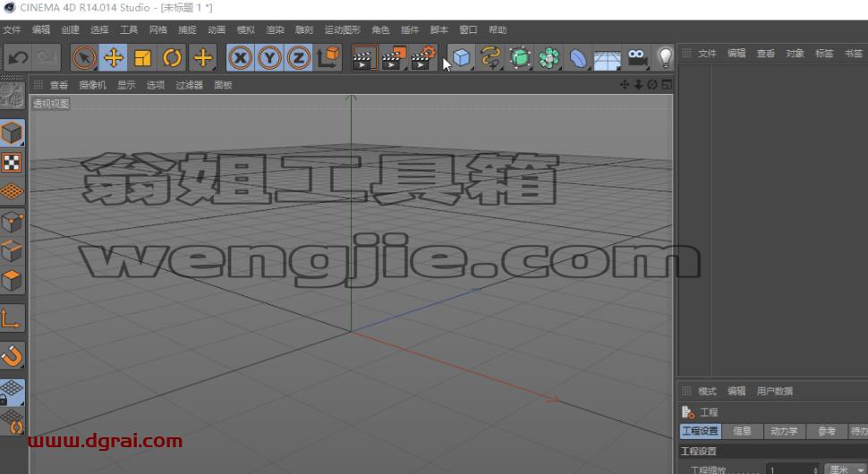
Task: Add a floor environment object icon
Action: (x=608, y=57)
